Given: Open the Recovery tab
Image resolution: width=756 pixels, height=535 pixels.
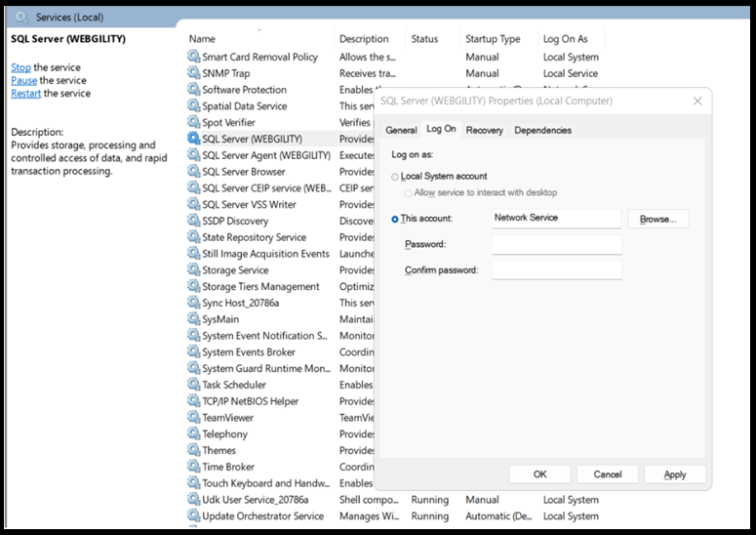Looking at the screenshot, I should pos(484,130).
